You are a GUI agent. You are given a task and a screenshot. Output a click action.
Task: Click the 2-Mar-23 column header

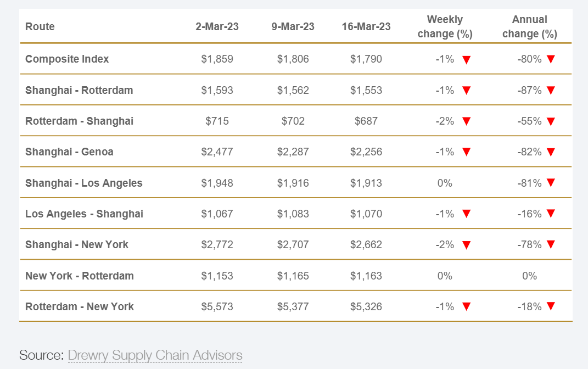point(217,27)
